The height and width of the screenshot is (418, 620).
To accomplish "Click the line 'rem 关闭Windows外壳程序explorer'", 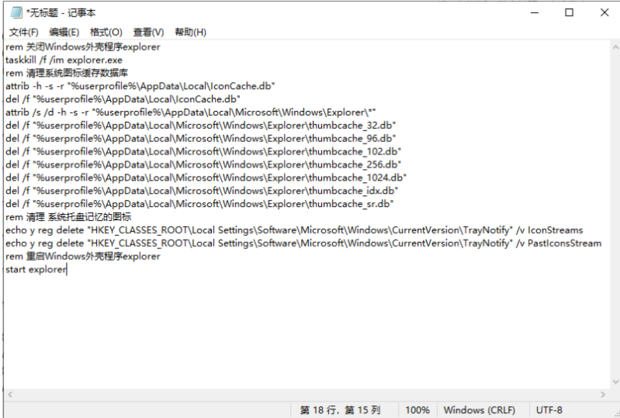I will pyautogui.click(x=83, y=47).
